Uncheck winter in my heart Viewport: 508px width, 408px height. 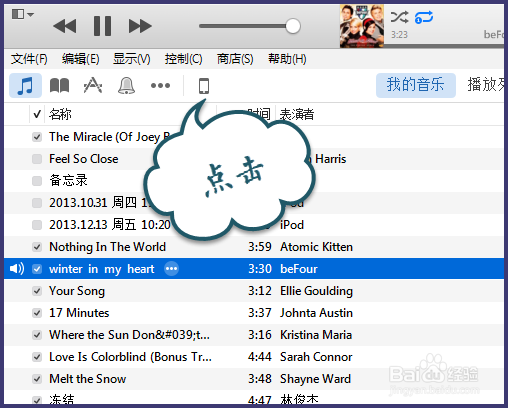point(37,269)
